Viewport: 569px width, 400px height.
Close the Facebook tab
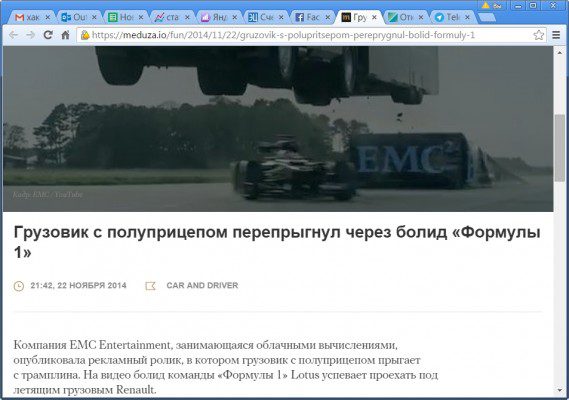pyautogui.click(x=327, y=17)
